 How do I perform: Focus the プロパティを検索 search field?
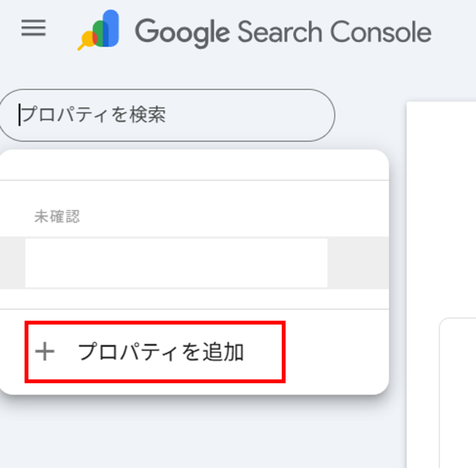point(167,115)
